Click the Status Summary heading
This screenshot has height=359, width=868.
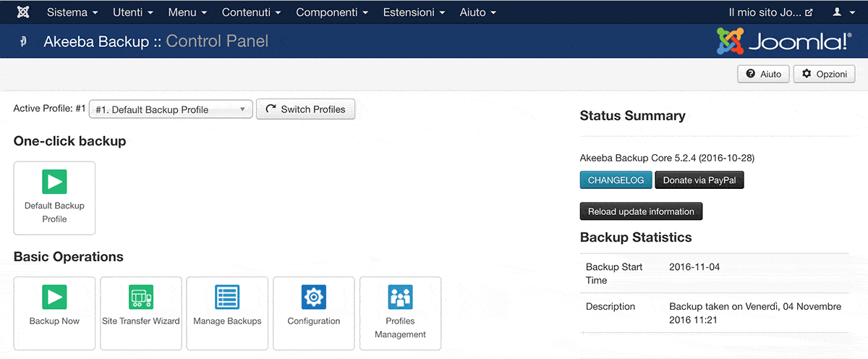pyautogui.click(x=632, y=116)
